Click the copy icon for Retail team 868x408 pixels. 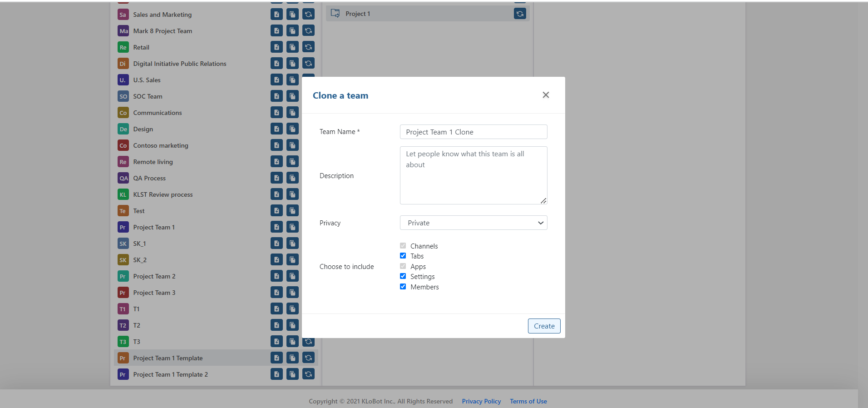pos(292,47)
